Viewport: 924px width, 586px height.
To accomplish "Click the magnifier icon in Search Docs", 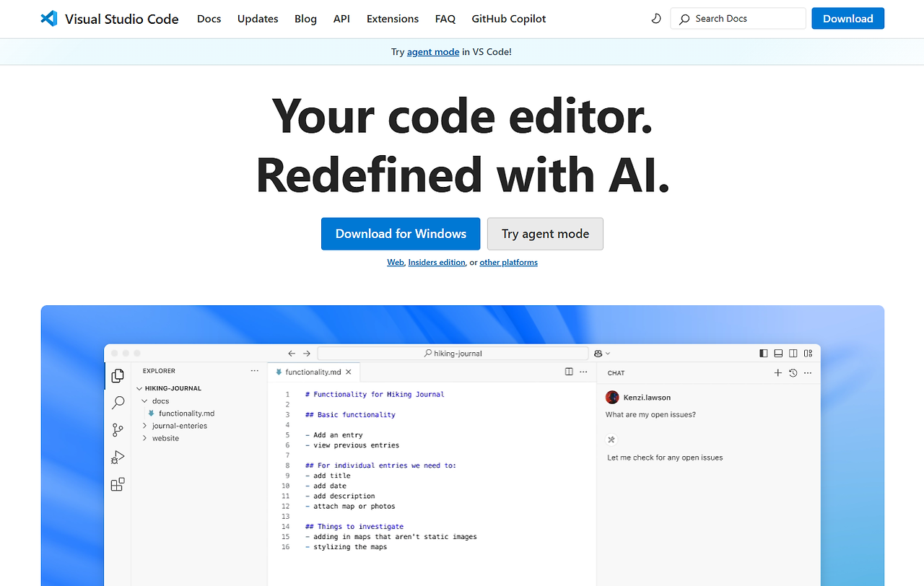I will (684, 19).
